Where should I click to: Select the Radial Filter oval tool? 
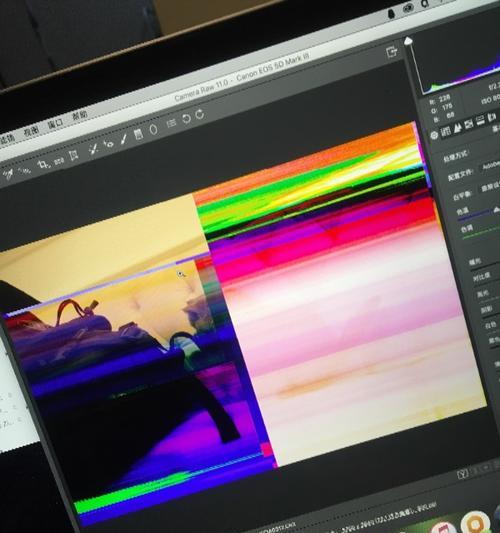tap(153, 130)
